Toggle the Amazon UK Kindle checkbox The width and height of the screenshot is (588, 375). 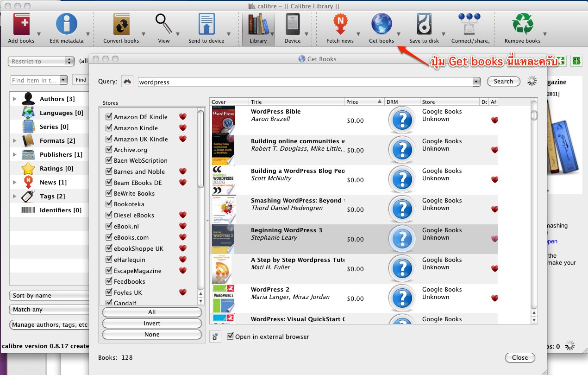coord(109,139)
